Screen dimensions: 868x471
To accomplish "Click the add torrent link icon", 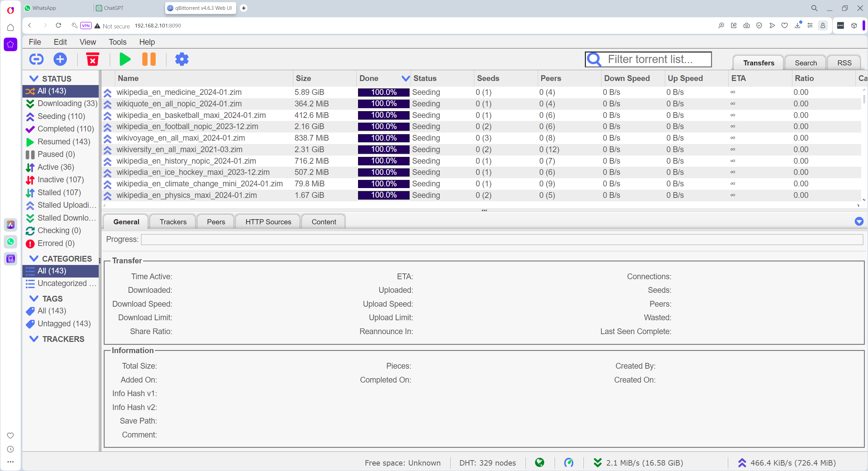I will click(36, 59).
